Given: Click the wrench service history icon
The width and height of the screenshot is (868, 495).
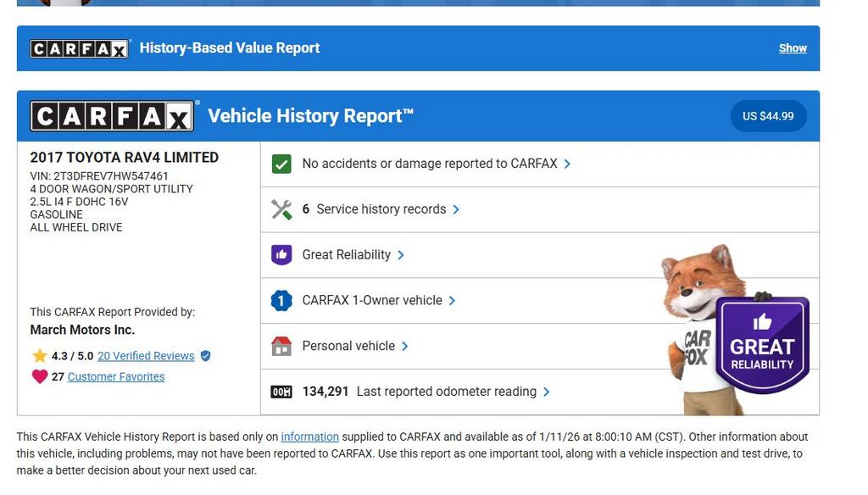Looking at the screenshot, I should pos(281,209).
